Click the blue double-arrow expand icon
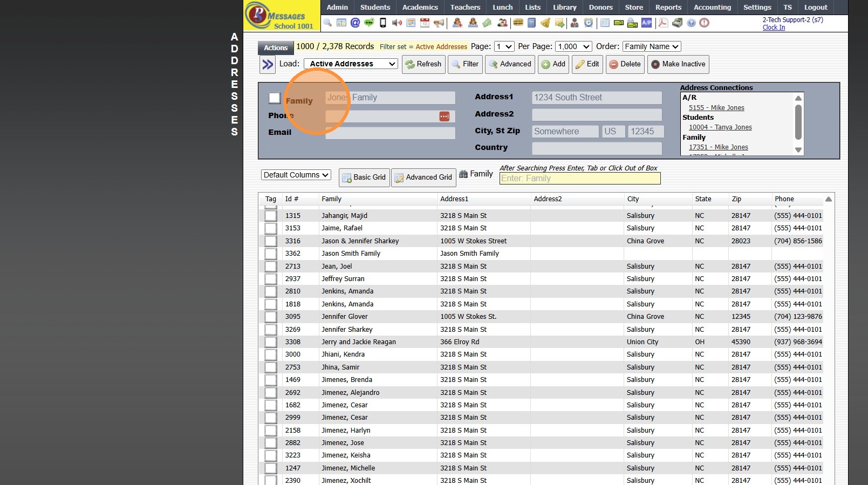The width and height of the screenshot is (868, 485). [x=268, y=65]
